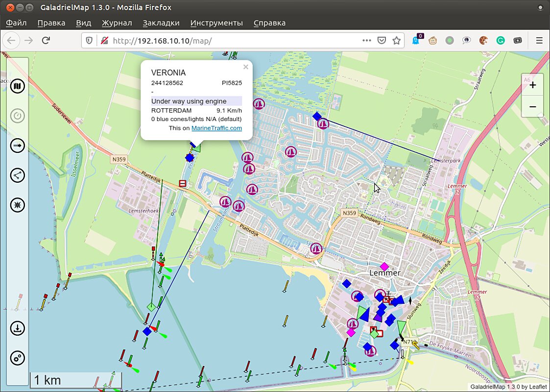Open the share-style route nodes icon
Image resolution: width=550 pixels, height=392 pixels.
coord(18,175)
